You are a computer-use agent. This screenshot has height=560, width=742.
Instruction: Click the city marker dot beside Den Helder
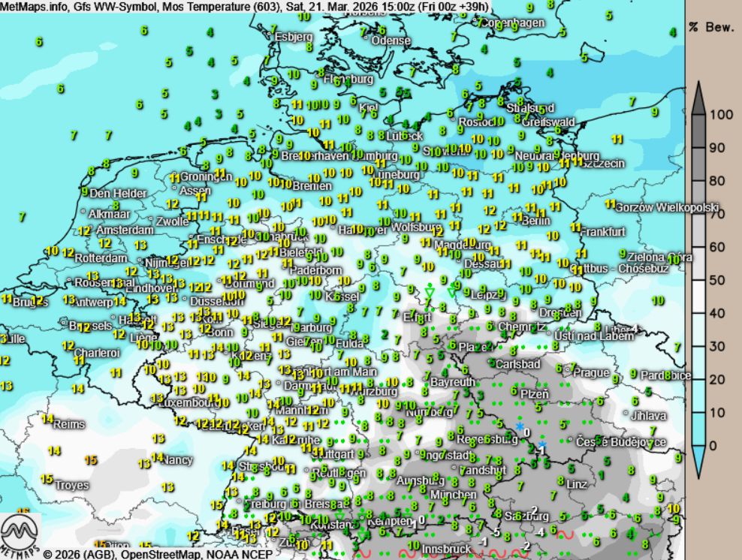click(x=85, y=194)
